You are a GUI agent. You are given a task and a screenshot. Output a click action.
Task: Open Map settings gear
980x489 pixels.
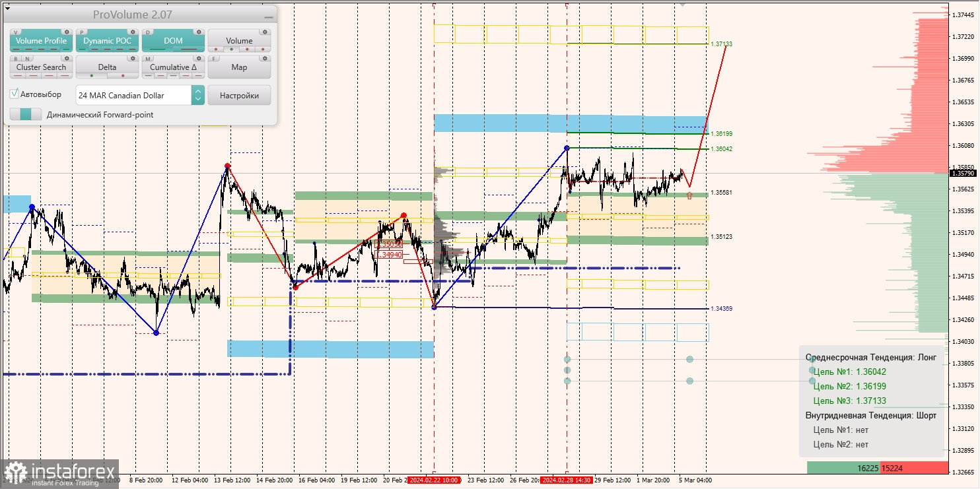coord(264,58)
